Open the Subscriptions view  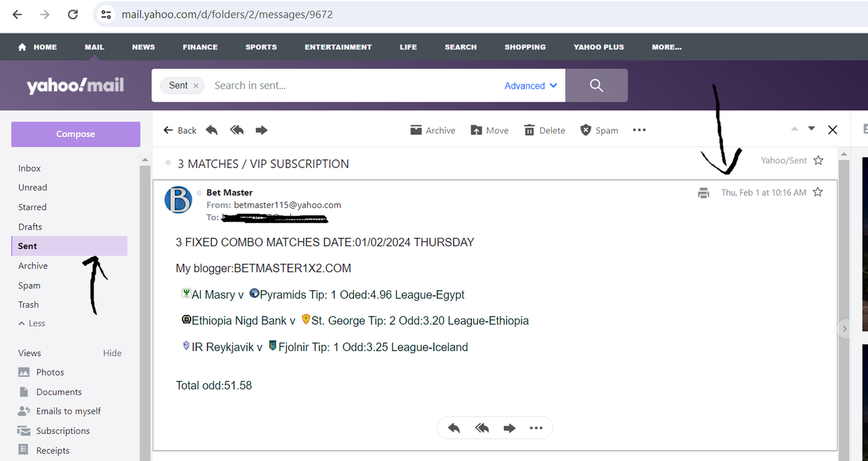53,430
